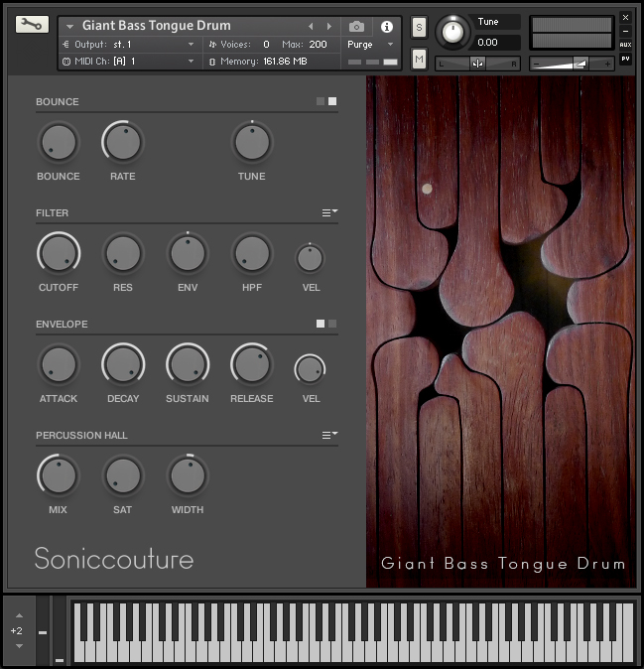The height and width of the screenshot is (669, 644).
Task: Select first Envelope mode square
Action: pos(321,324)
